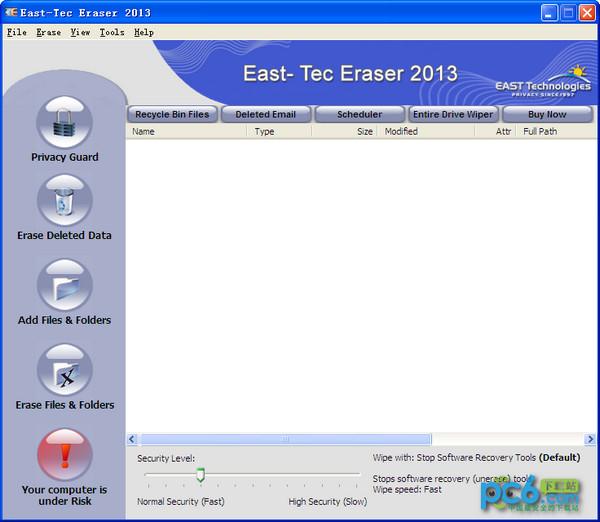Click the Wipe with: Stop Software Recovery Tools text

click(x=454, y=457)
